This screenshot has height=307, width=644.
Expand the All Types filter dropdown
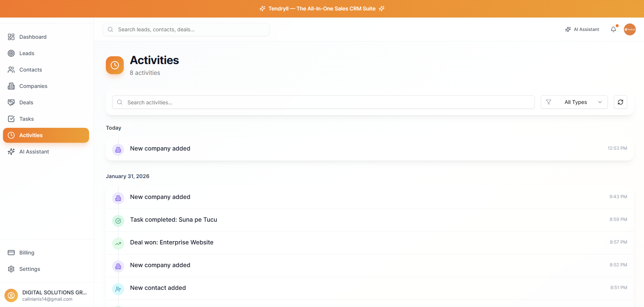pyautogui.click(x=575, y=102)
